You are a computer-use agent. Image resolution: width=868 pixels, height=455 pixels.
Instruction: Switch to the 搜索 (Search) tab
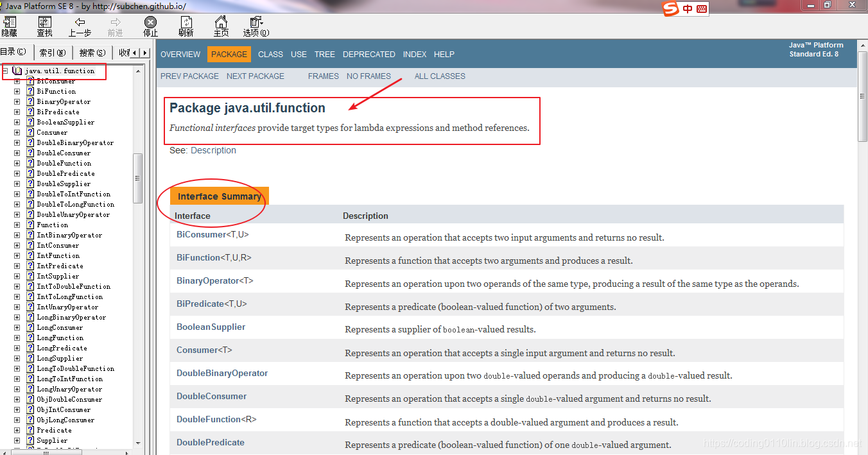pos(92,53)
